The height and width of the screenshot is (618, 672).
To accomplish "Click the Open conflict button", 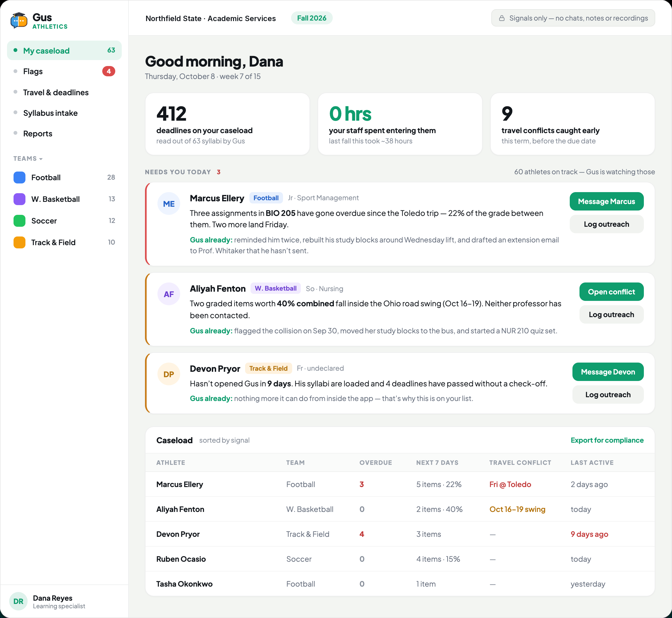I will (x=611, y=292).
